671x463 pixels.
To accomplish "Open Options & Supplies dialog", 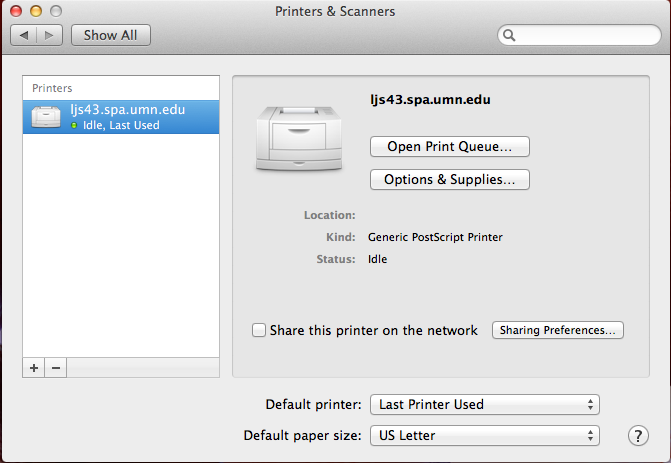I will pos(450,180).
